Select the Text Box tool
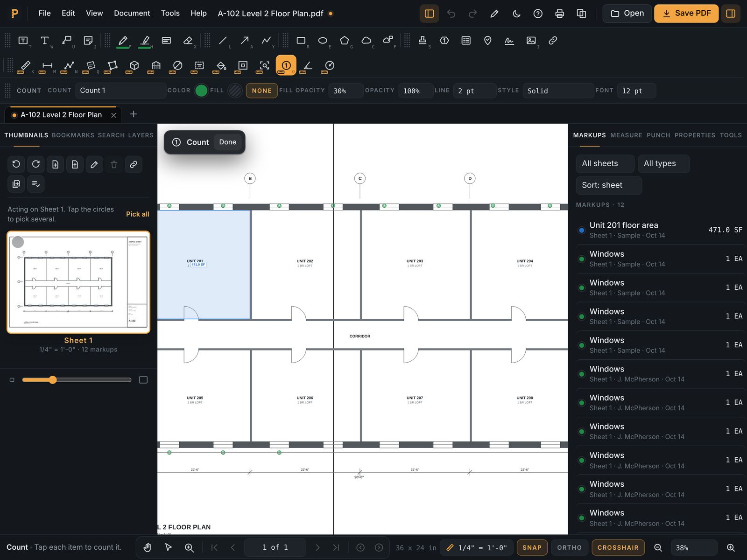Viewport: 747px width, 560px height. tap(23, 41)
